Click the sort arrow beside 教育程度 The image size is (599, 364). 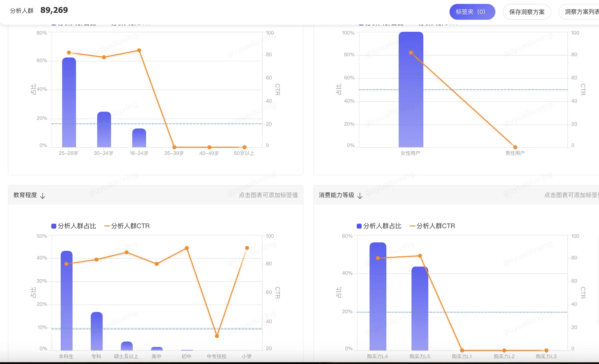coord(42,195)
